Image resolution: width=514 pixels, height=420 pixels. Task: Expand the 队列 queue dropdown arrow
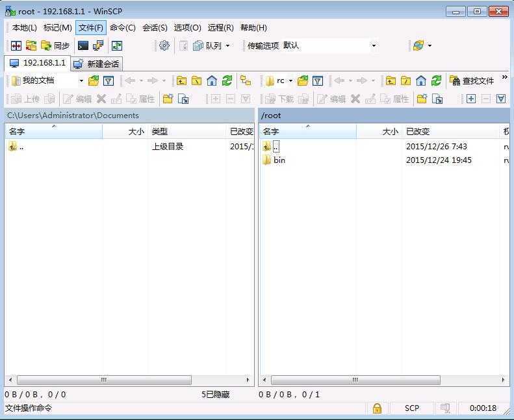pyautogui.click(x=228, y=45)
